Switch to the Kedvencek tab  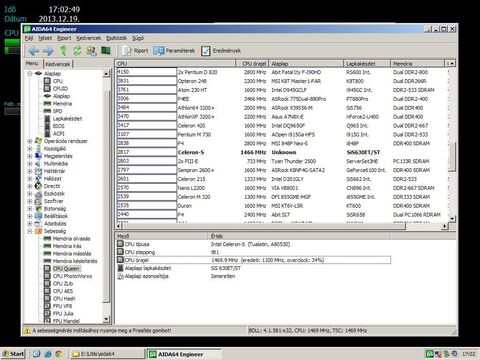[58, 64]
